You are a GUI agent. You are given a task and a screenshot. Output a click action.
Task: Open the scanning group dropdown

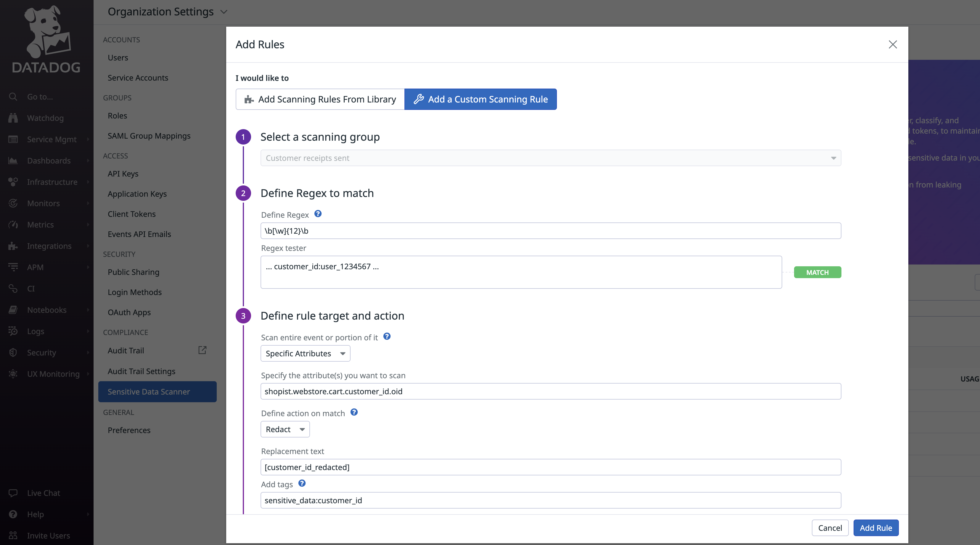pyautogui.click(x=550, y=158)
